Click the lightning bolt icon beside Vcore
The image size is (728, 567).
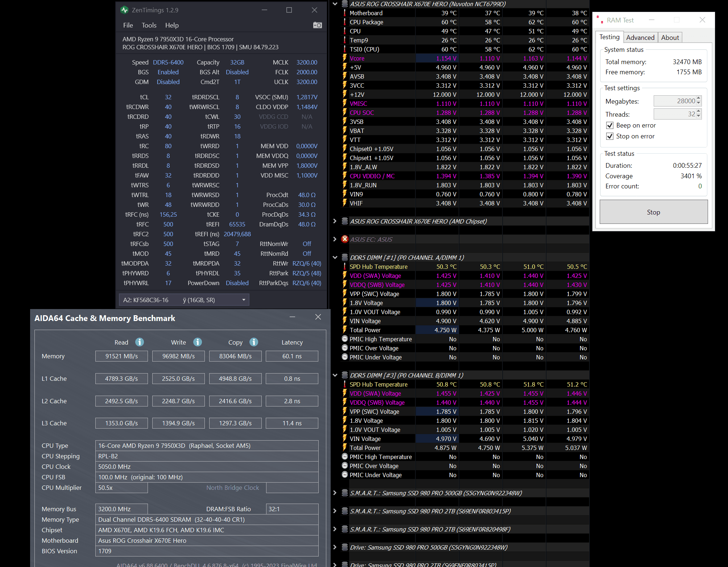point(344,58)
